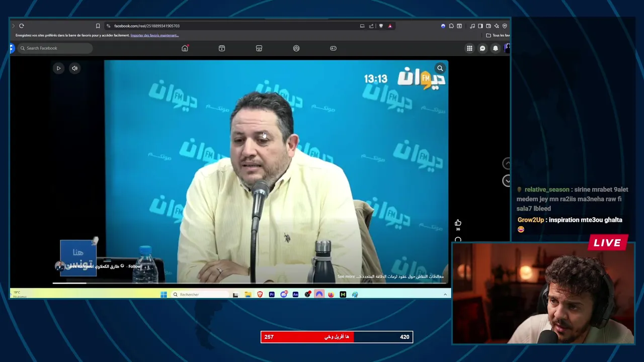Open Firefox from taskbar
Screen dimensions: 644x362
[x=331, y=295]
